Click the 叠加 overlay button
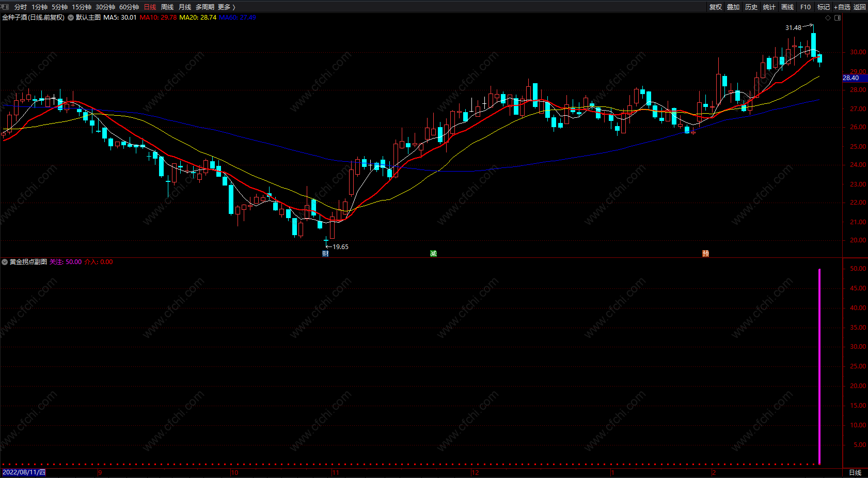 pyautogui.click(x=733, y=7)
